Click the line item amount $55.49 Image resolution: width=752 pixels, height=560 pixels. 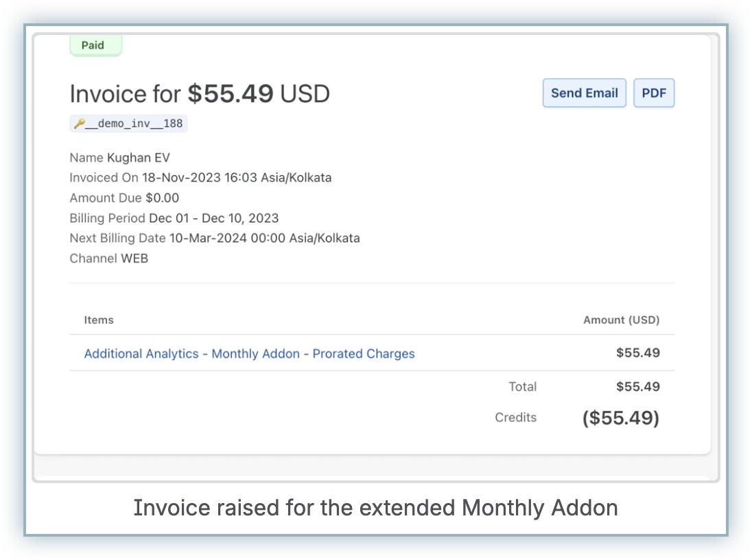click(x=637, y=353)
